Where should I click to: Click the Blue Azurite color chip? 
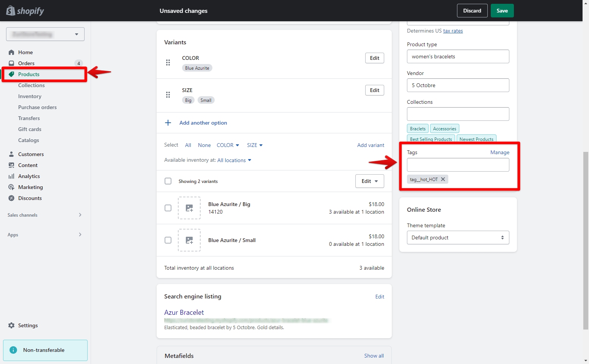(x=197, y=68)
